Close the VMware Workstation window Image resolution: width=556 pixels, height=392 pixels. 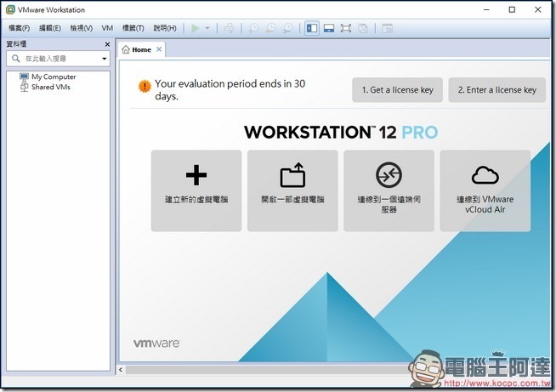(x=538, y=9)
